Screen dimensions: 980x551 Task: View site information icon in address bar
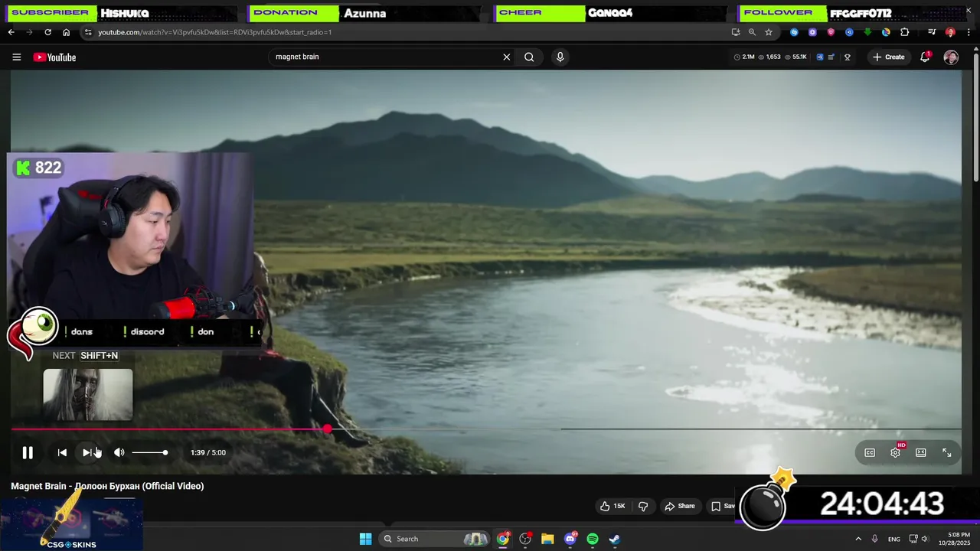point(88,32)
